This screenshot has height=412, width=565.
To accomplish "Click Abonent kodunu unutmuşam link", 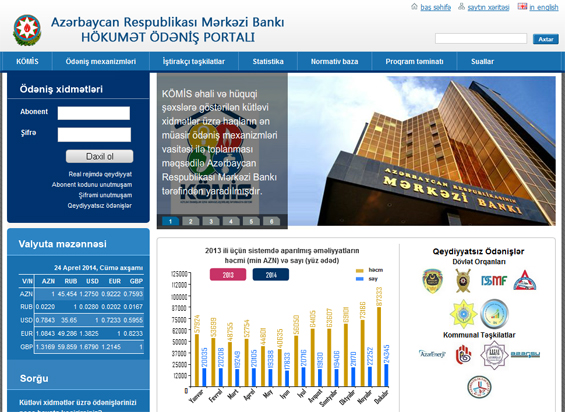I will [x=92, y=185].
